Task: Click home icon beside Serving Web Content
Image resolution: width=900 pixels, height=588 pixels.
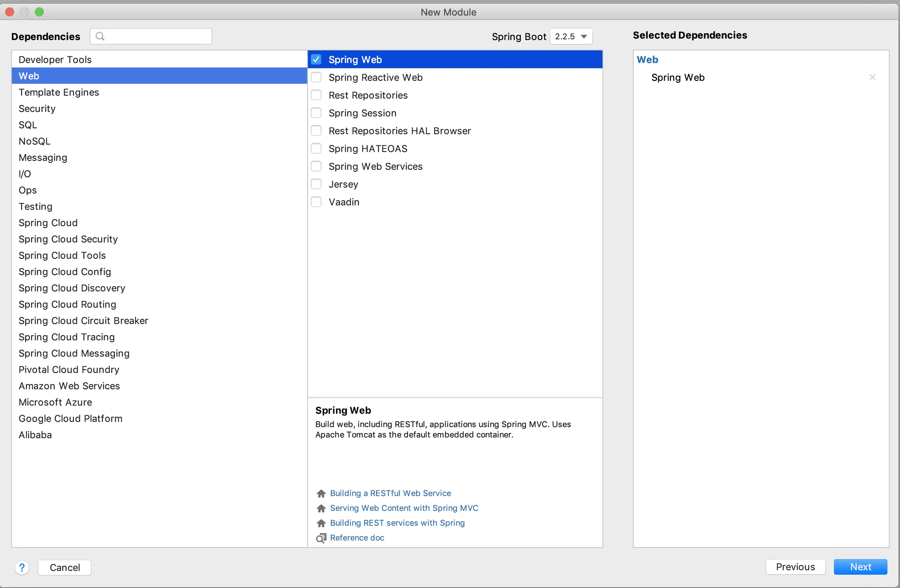Action: 321,508
